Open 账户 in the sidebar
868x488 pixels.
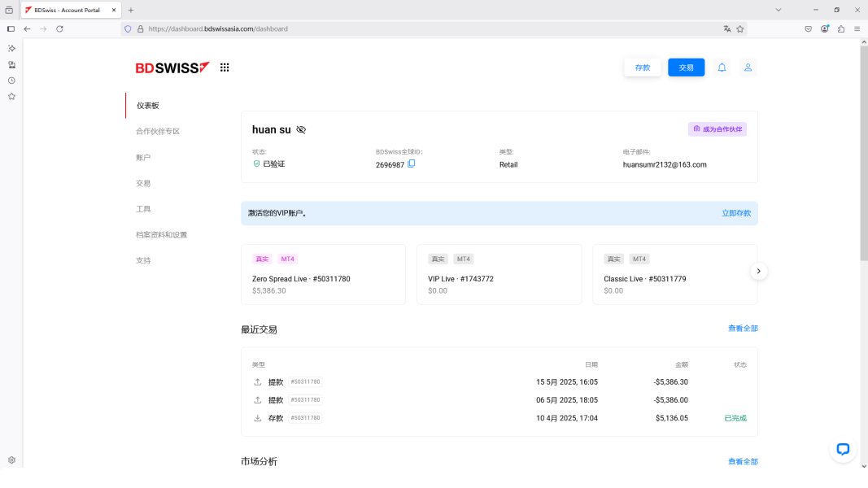pos(143,157)
